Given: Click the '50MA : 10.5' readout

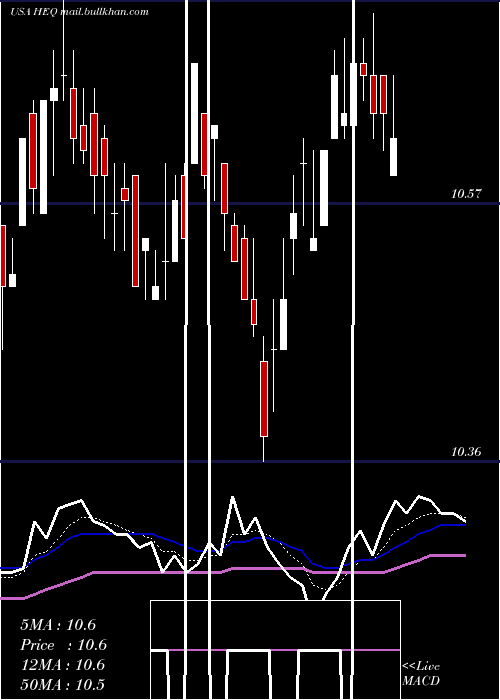Looking at the screenshot, I should (x=62, y=685).
